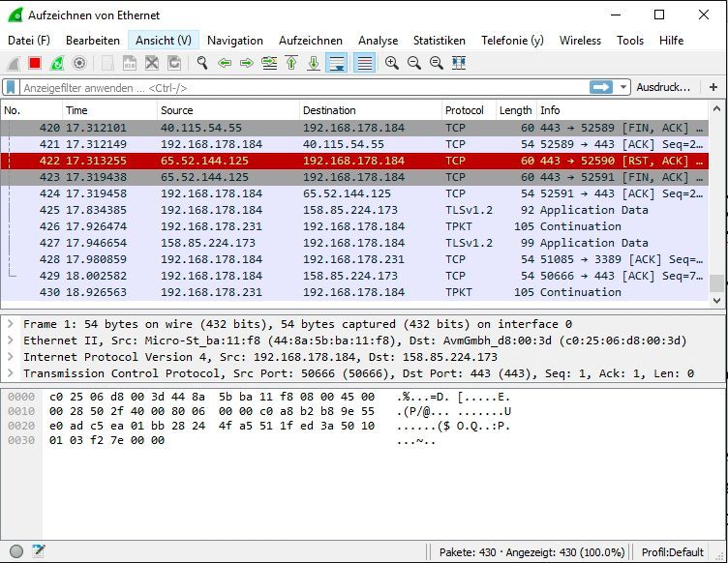Reset packet text to normal size
The image size is (728, 563).
pos(437,63)
